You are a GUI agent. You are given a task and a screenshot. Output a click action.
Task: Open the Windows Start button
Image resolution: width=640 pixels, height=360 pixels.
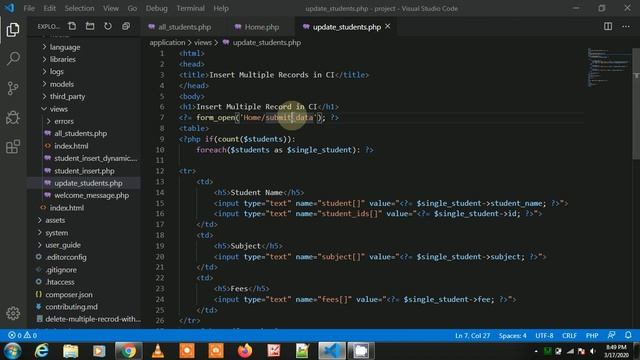(13, 351)
